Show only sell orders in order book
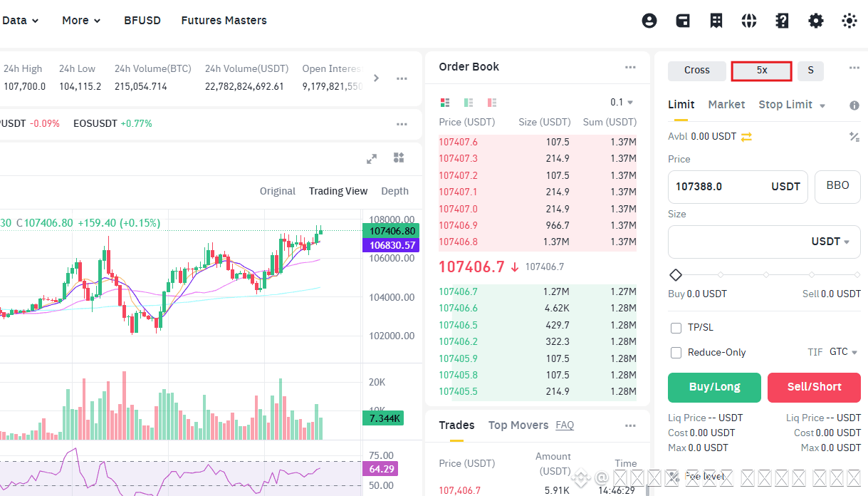This screenshot has width=868, height=496. click(491, 103)
